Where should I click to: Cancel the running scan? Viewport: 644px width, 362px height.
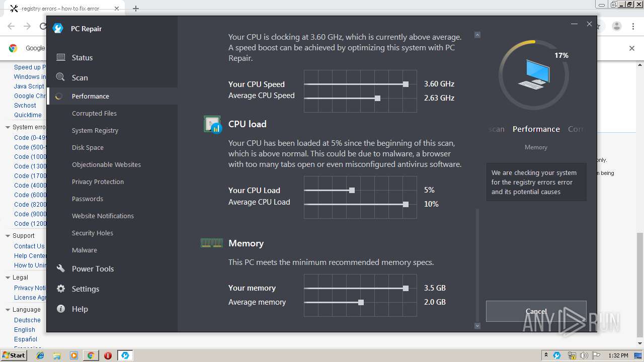coord(536,311)
